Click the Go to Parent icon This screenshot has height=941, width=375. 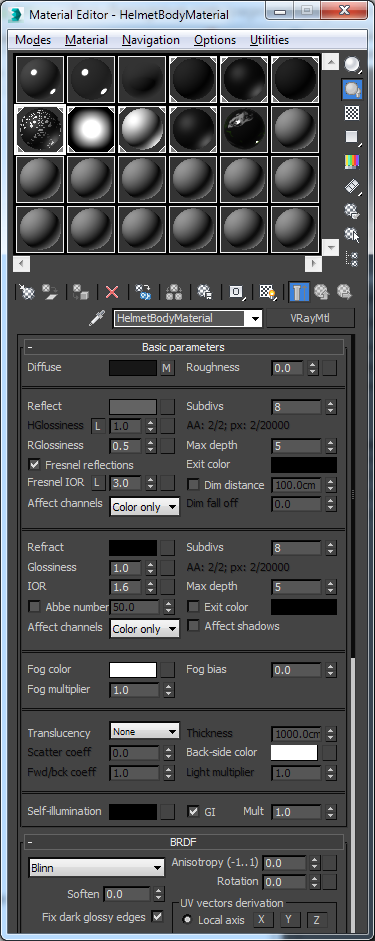[x=321, y=292]
